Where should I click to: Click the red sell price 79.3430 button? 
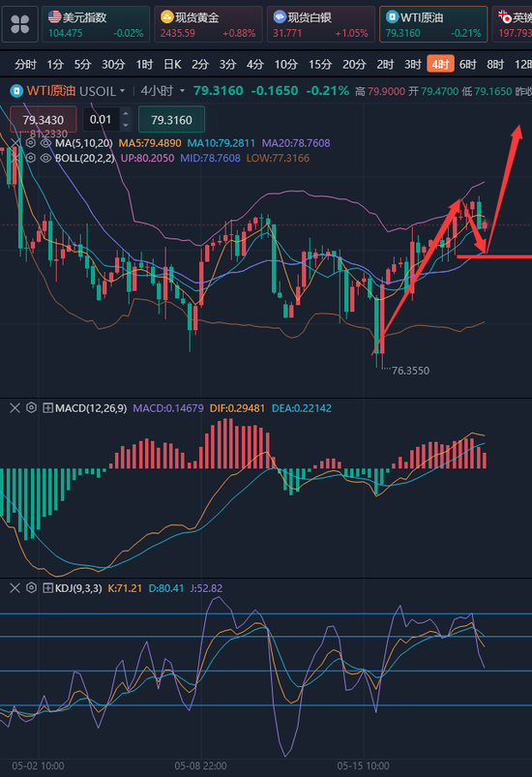[44, 120]
